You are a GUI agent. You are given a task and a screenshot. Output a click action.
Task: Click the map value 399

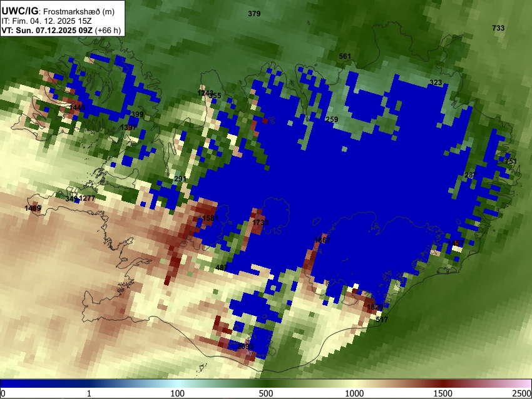(x=137, y=114)
